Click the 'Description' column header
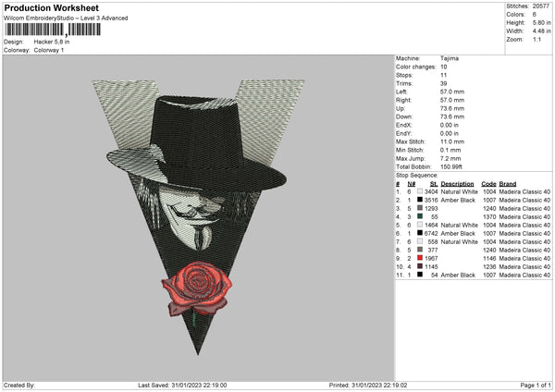Viewport: 555px width, 392px height. coord(457,184)
